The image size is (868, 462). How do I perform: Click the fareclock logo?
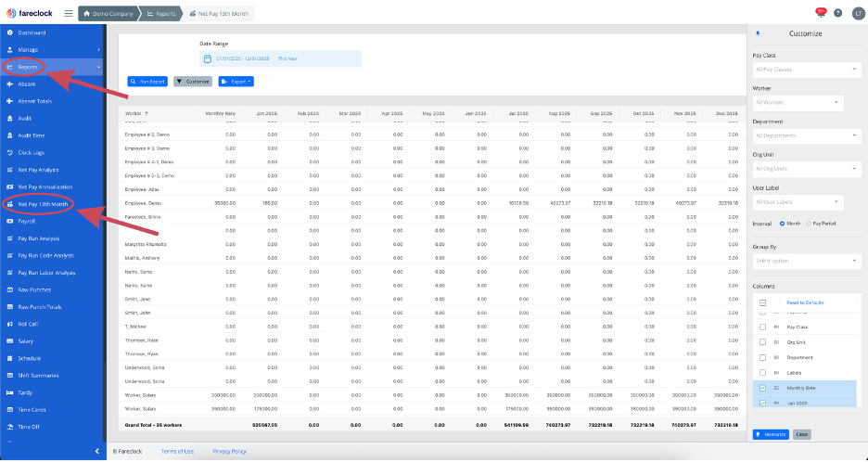tap(30, 13)
